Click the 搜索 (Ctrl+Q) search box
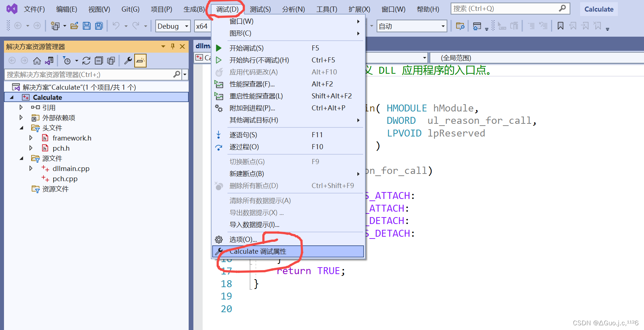Screen dimensions: 644x330 click(x=510, y=8)
